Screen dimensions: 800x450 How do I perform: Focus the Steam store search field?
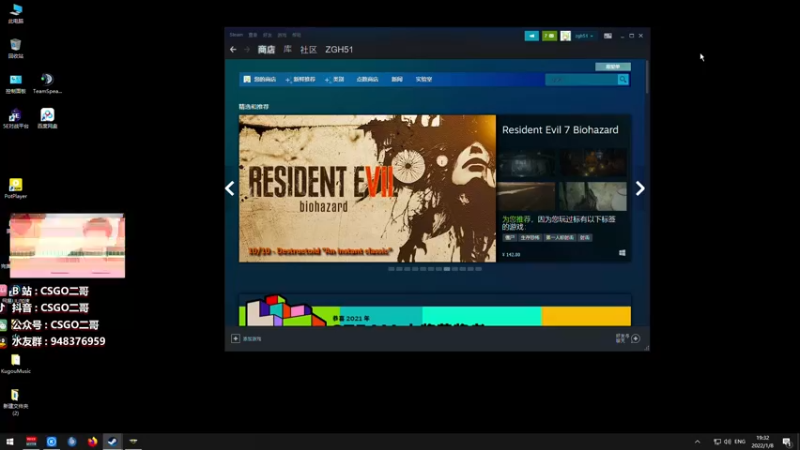click(581, 80)
